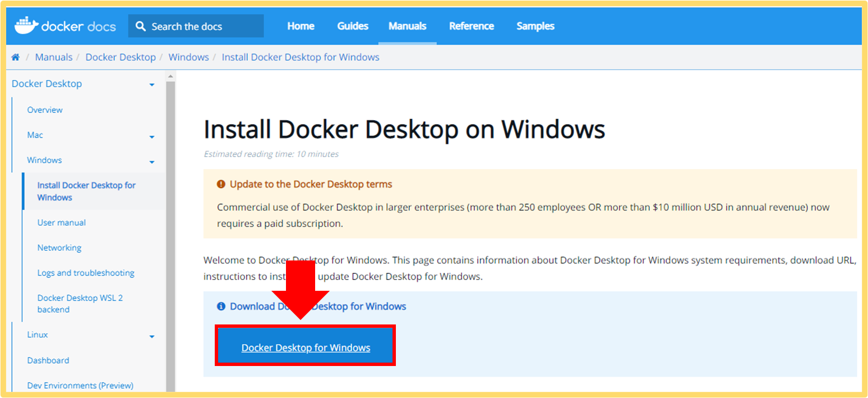Open Mac in the sidebar
The height and width of the screenshot is (398, 868).
[x=35, y=135]
